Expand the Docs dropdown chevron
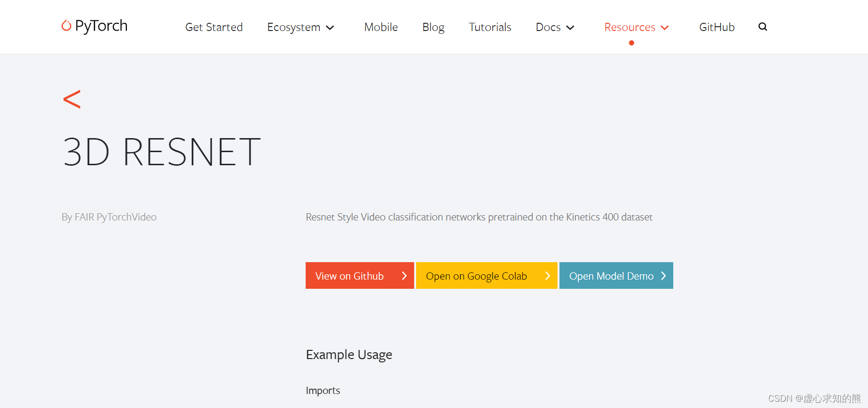This screenshot has width=868, height=408. coord(571,28)
